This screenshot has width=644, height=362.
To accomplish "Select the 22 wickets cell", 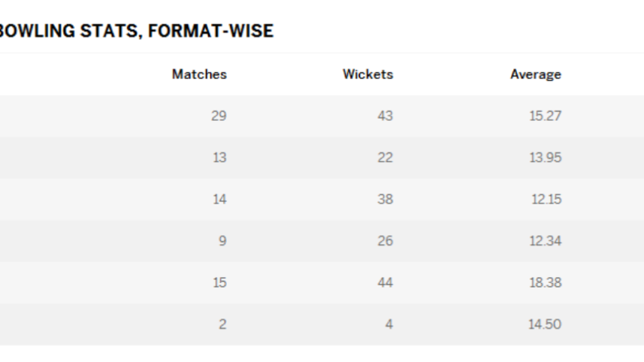I will coord(385,158).
